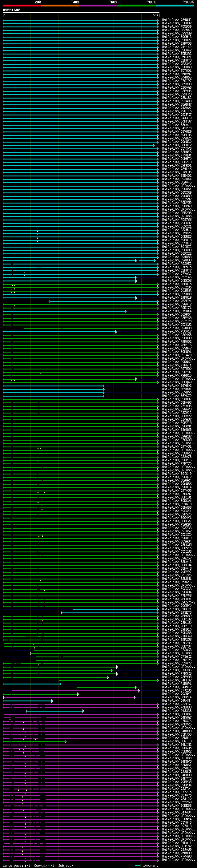
Task: Click label UniRef100_C5X2U3
Action: click(x=177, y=551)
